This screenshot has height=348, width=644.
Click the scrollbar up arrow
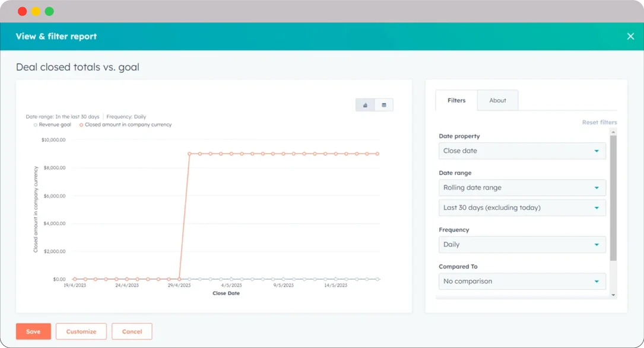[613, 132]
